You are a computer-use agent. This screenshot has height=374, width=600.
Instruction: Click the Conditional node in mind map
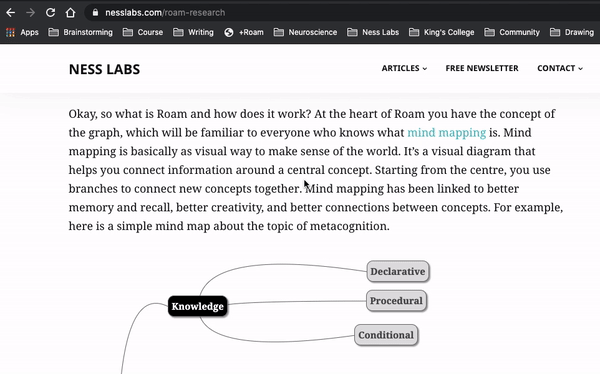tap(386, 335)
